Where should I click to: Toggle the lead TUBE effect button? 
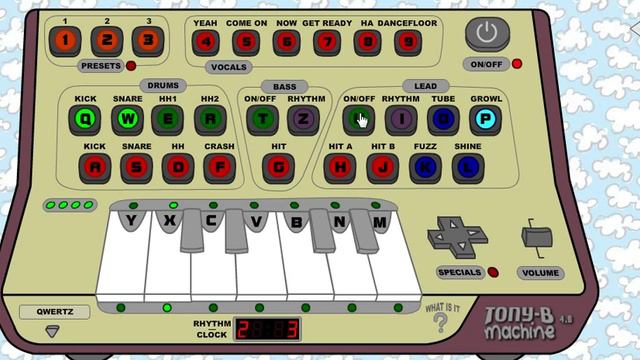[x=443, y=120]
